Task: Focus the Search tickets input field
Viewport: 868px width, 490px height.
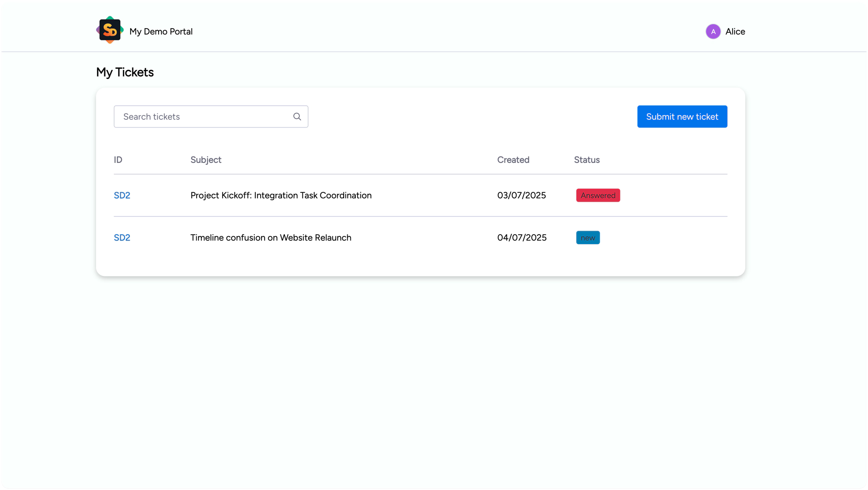Action: tap(204, 117)
